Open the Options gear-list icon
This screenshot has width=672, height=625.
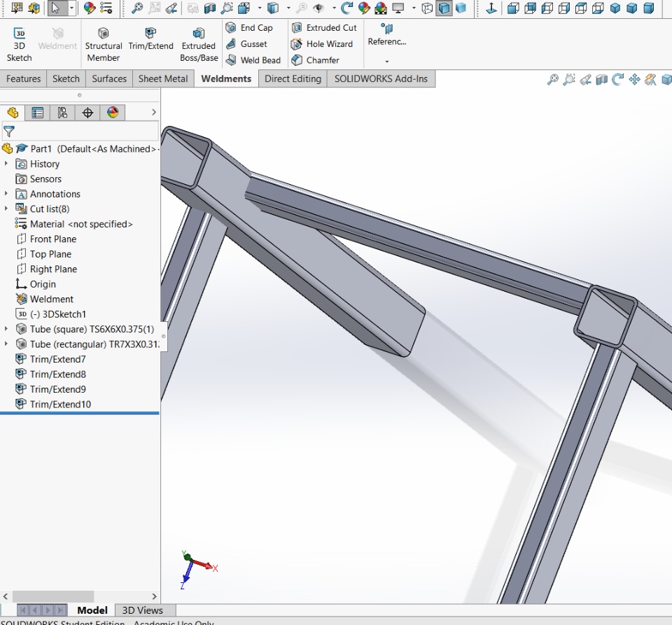[106, 8]
